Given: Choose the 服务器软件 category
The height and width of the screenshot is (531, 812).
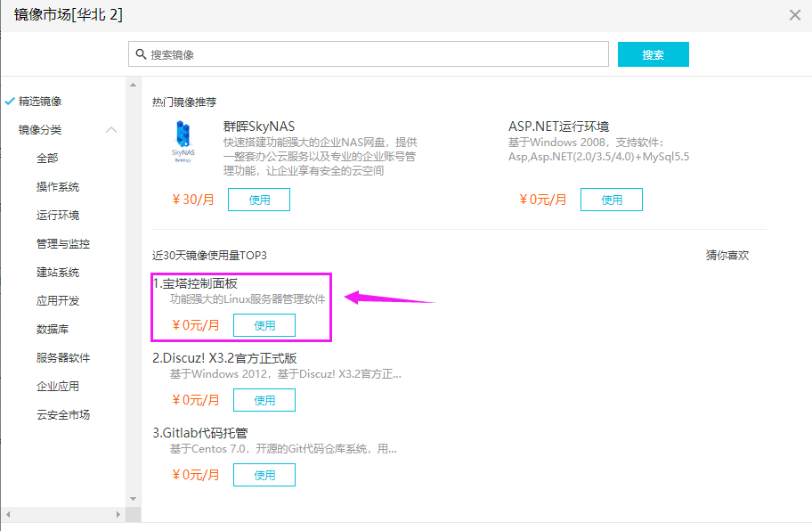Looking at the screenshot, I should pyautogui.click(x=63, y=357).
